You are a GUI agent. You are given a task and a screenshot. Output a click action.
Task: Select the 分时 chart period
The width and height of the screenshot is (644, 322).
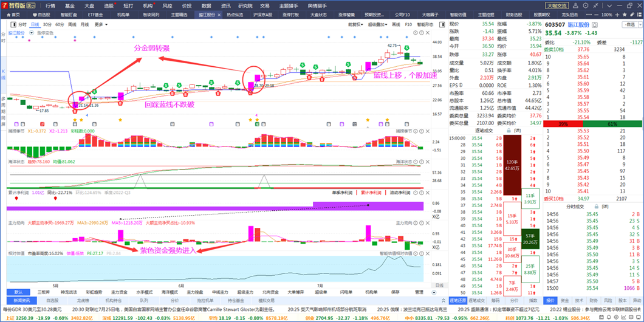point(22,25)
